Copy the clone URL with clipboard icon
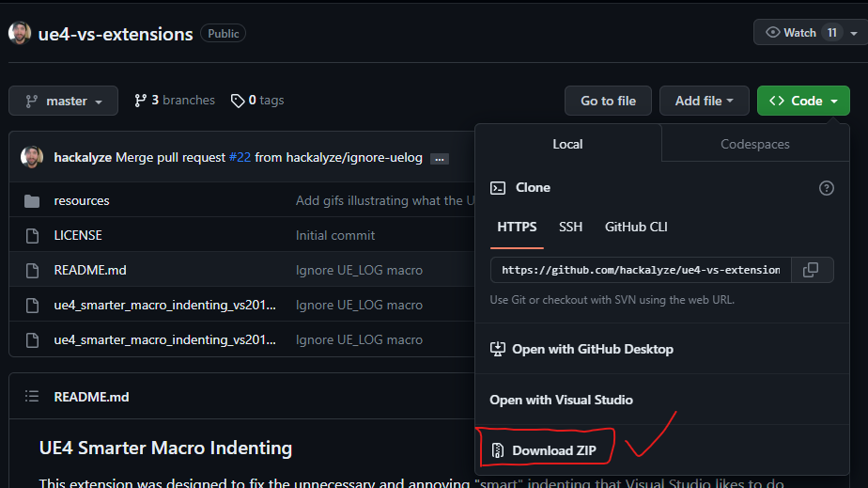 coord(811,270)
